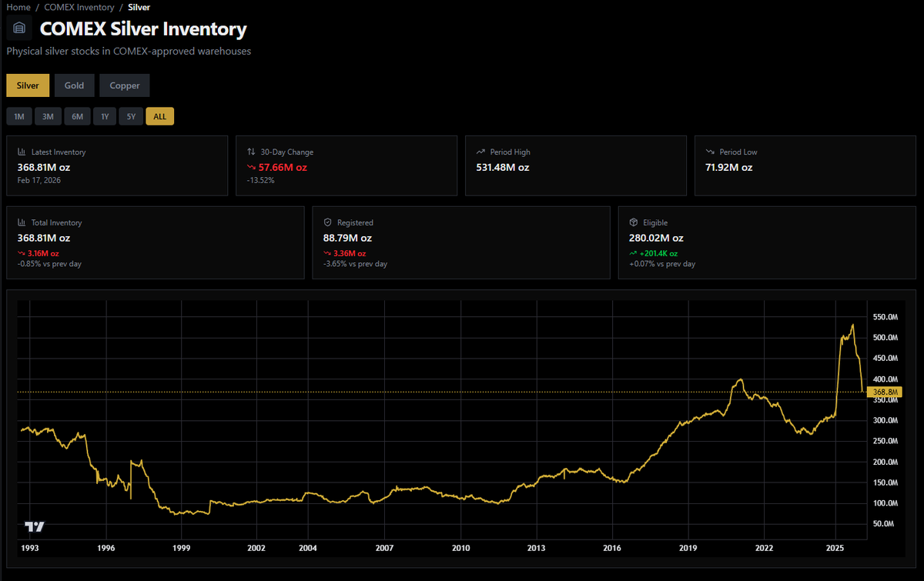Image resolution: width=924 pixels, height=581 pixels.
Task: Open the COMEX Inventory breadcrumb link
Action: tap(79, 7)
